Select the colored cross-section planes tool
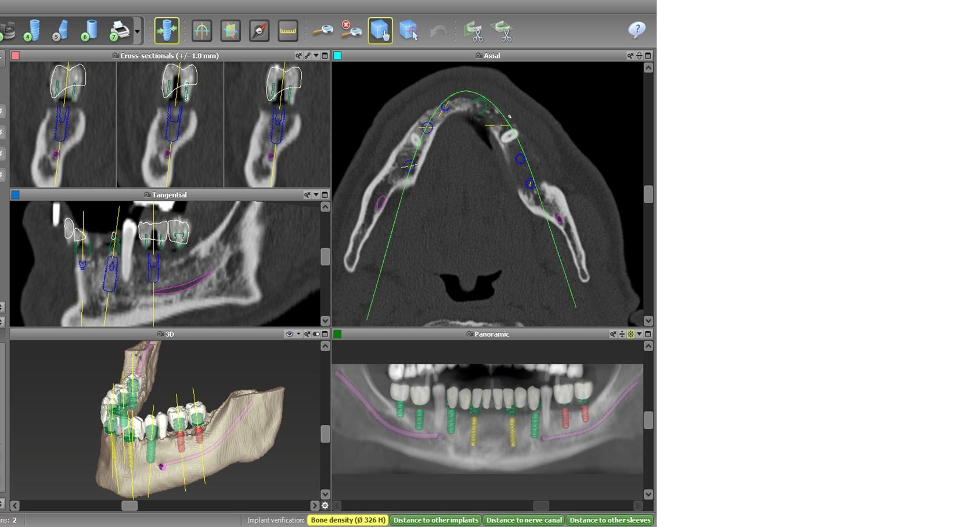Image resolution: width=980 pixels, height=527 pixels. [x=230, y=31]
